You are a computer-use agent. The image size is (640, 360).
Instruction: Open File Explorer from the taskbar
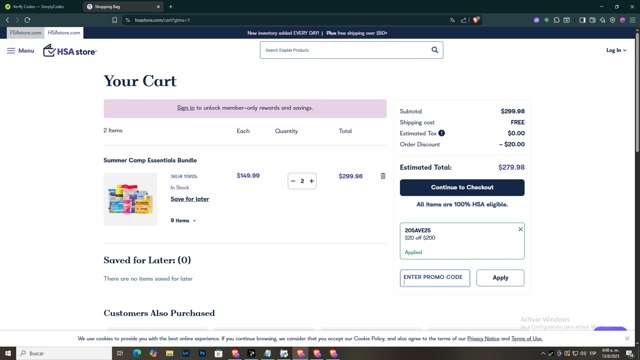pyautogui.click(x=169, y=353)
